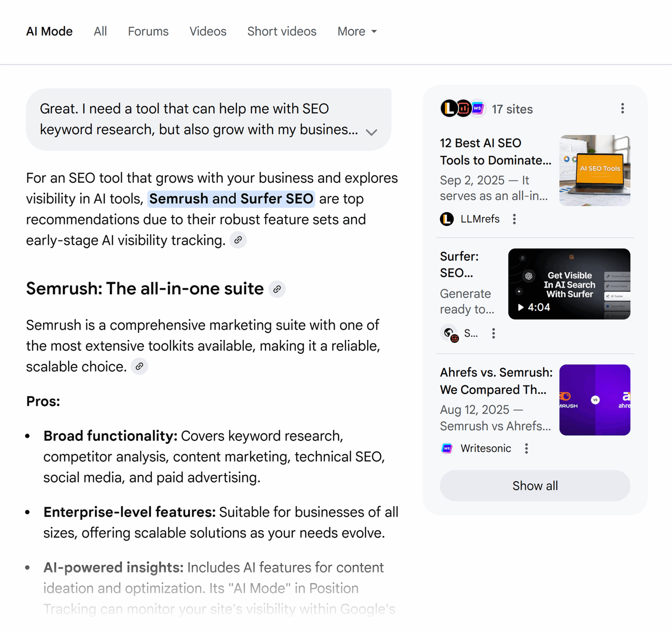Switch to the AI Mode tab
The image size is (672, 632).
(x=49, y=31)
